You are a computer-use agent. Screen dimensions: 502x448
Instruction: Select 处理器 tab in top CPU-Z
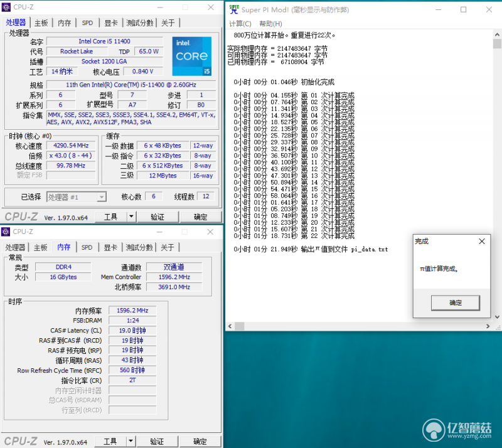(16, 23)
